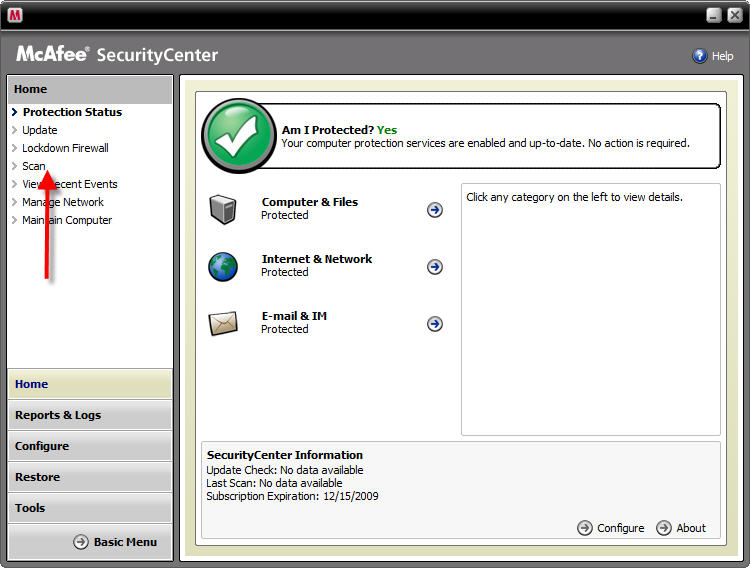Click the chevron next to Scan

click(x=14, y=166)
